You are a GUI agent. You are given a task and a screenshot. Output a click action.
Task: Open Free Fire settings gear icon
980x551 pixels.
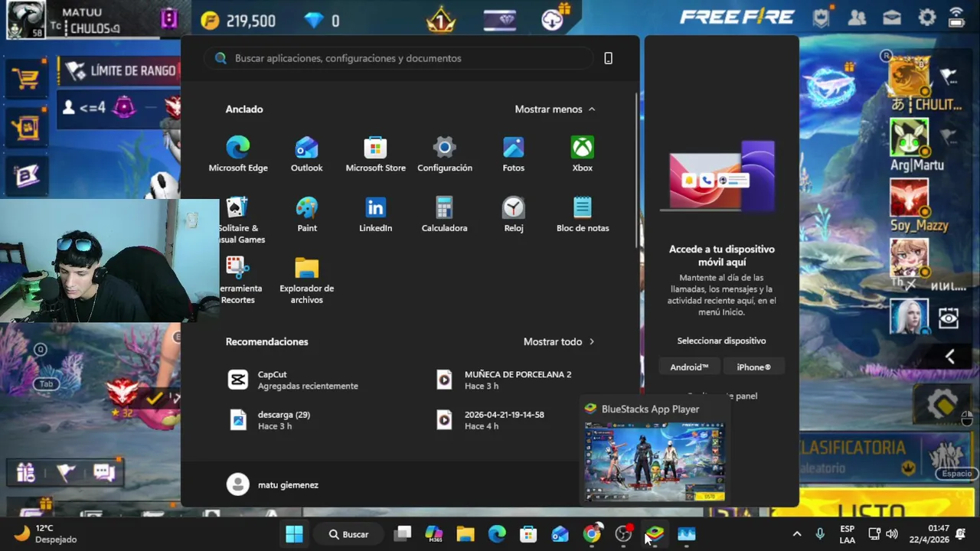927,18
